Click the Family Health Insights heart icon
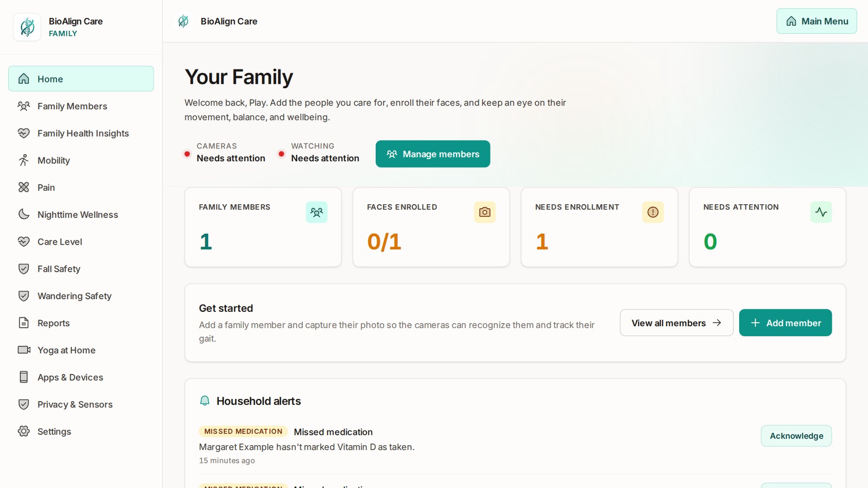The height and width of the screenshot is (488, 868). [x=24, y=133]
